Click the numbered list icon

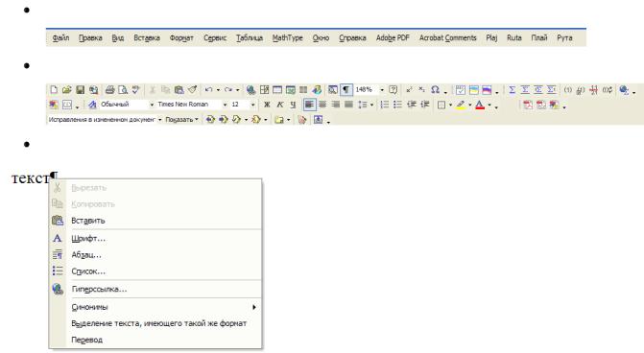coord(385,105)
